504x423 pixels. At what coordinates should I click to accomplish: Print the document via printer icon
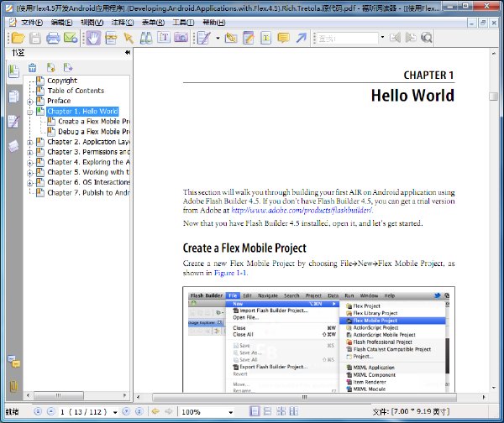53,38
